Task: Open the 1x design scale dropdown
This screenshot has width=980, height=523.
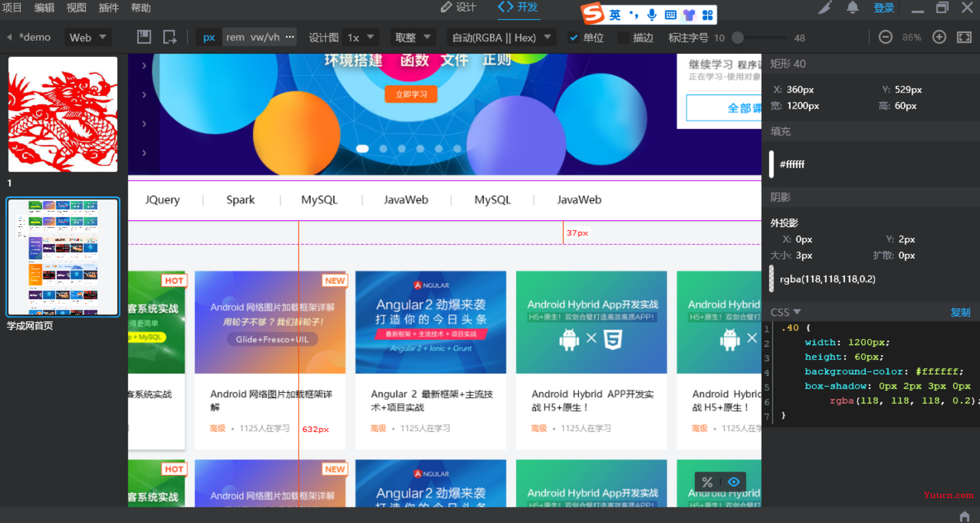Action: tap(361, 37)
